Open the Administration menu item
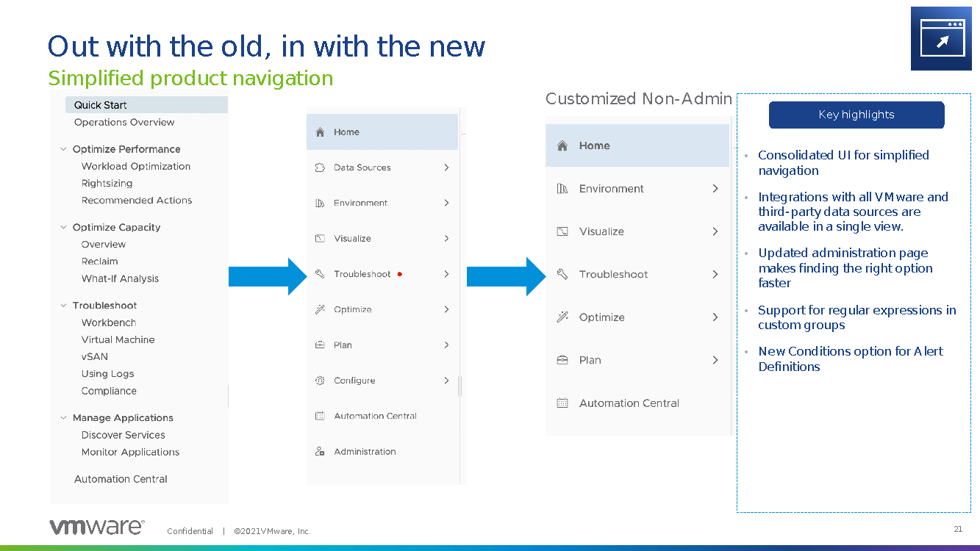This screenshot has width=980, height=551. coord(365,452)
